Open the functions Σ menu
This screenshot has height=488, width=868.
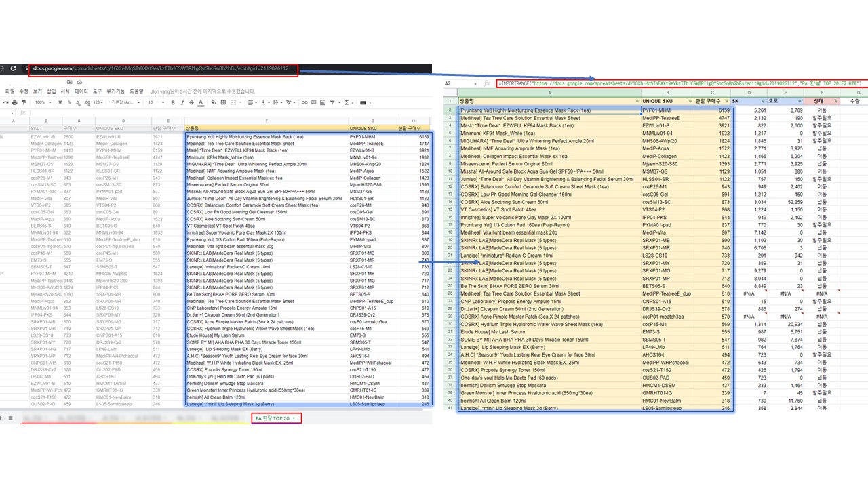(349, 102)
